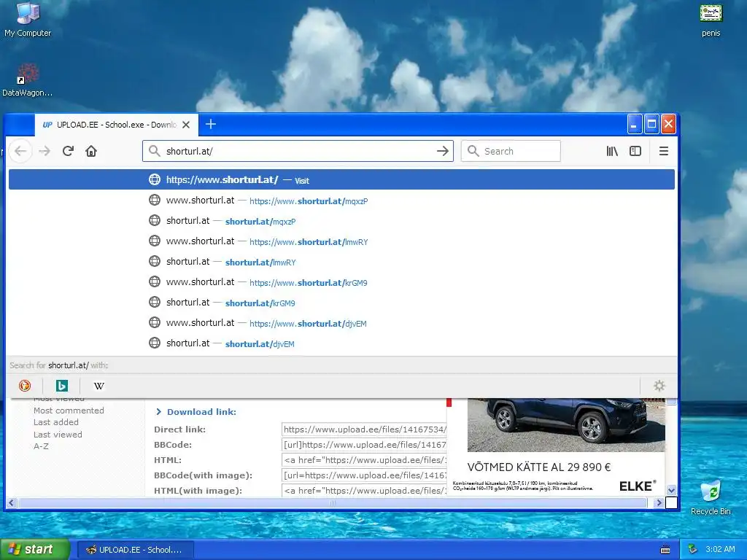Click the forward navigation arrow

[x=44, y=152]
